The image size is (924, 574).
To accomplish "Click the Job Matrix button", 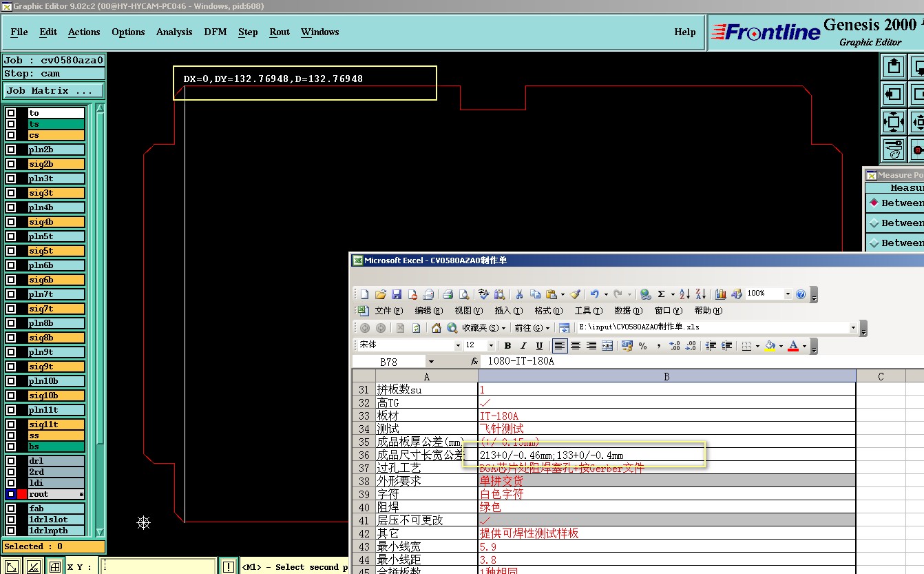I will coord(54,91).
